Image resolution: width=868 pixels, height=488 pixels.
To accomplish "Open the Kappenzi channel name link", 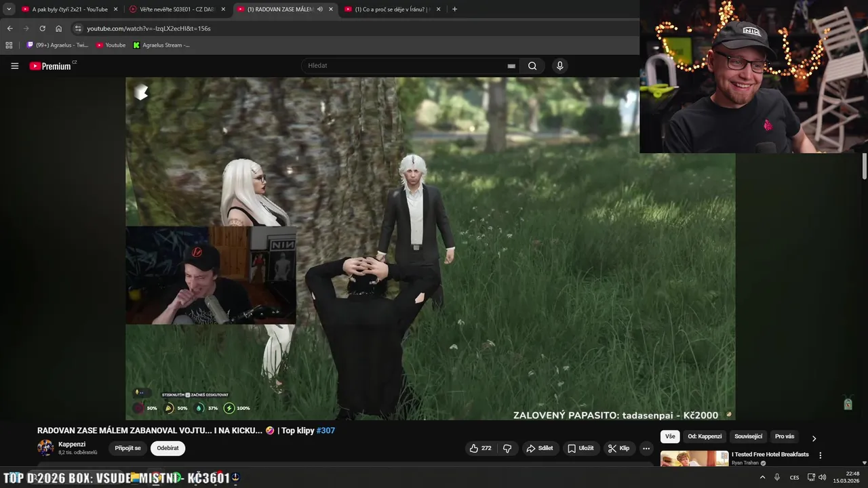I will [72, 444].
